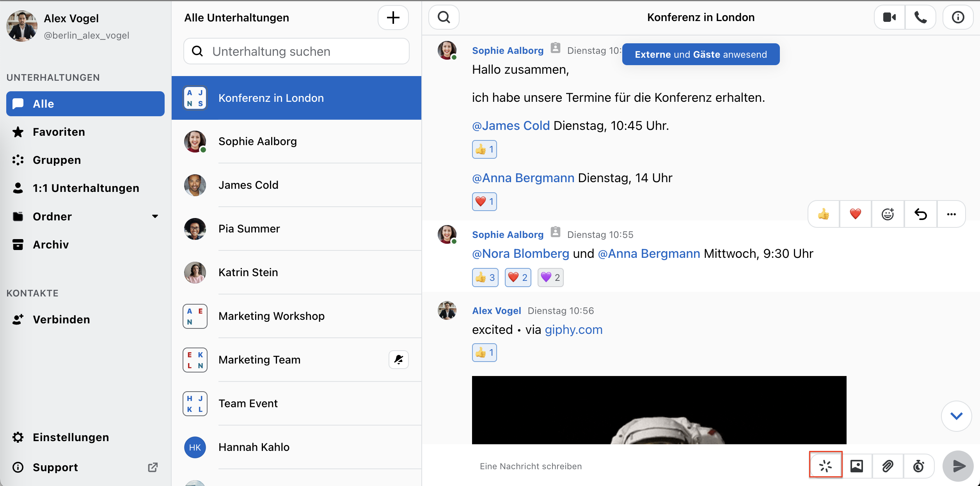Open the giphy.com link
980x486 pixels.
pos(573,330)
